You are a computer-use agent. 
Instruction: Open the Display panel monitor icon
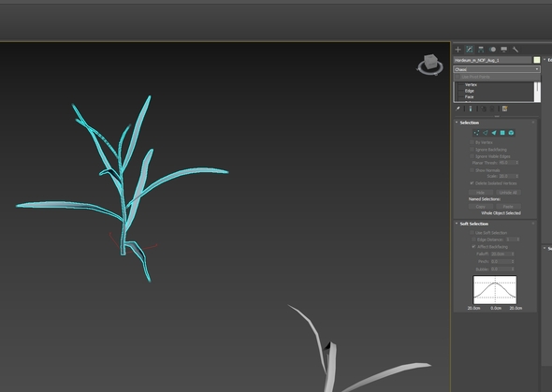504,50
